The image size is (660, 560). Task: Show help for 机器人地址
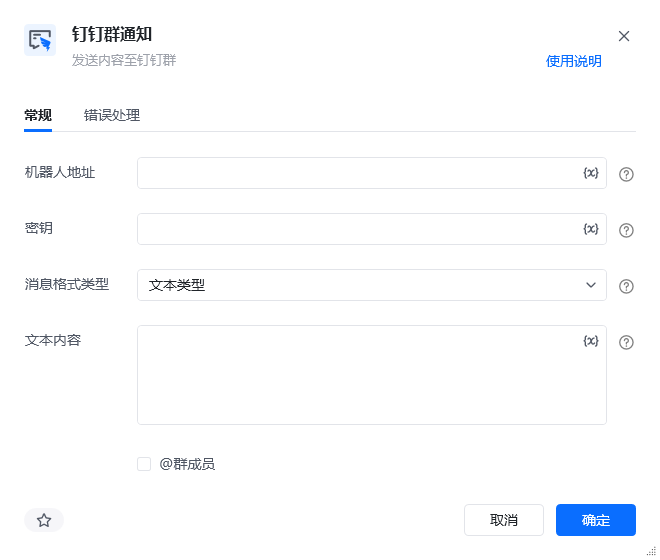tap(626, 174)
